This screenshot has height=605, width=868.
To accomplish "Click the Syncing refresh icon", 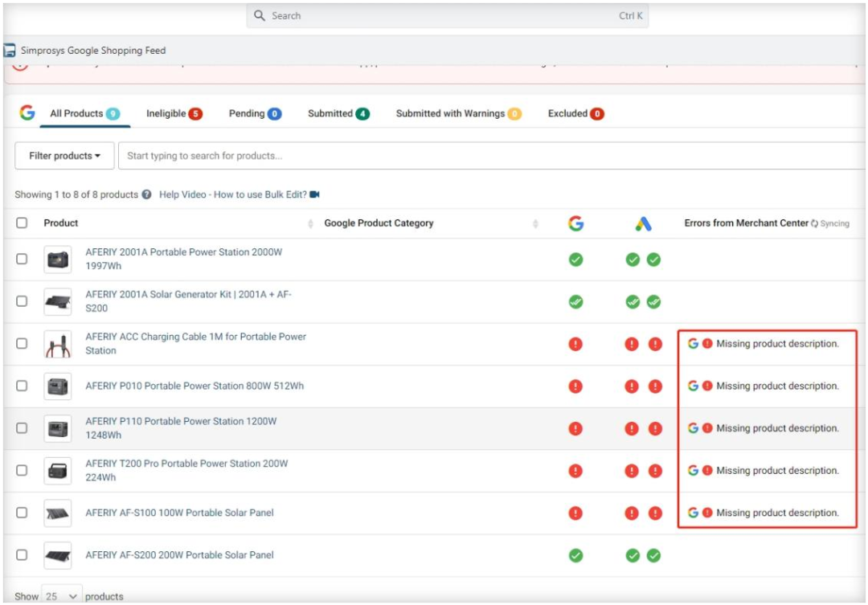I will tap(814, 223).
